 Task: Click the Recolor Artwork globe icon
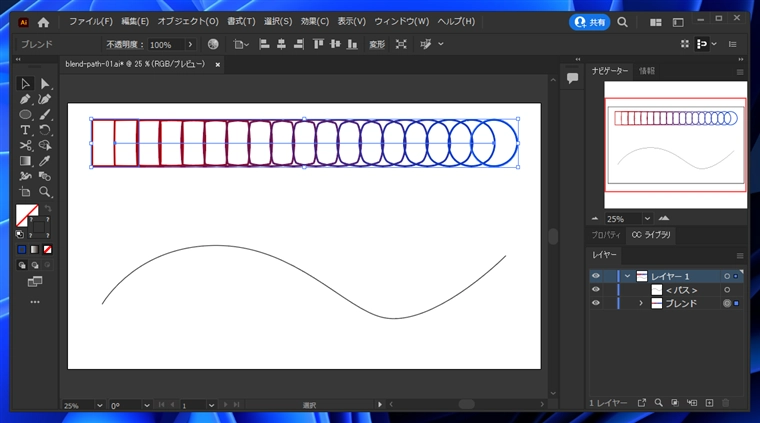coord(213,44)
